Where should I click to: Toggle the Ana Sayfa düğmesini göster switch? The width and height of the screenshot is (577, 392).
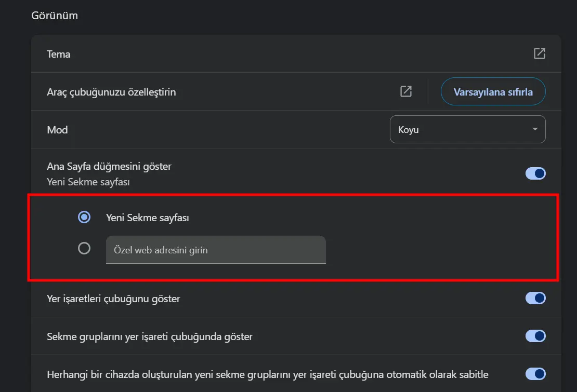coord(535,173)
